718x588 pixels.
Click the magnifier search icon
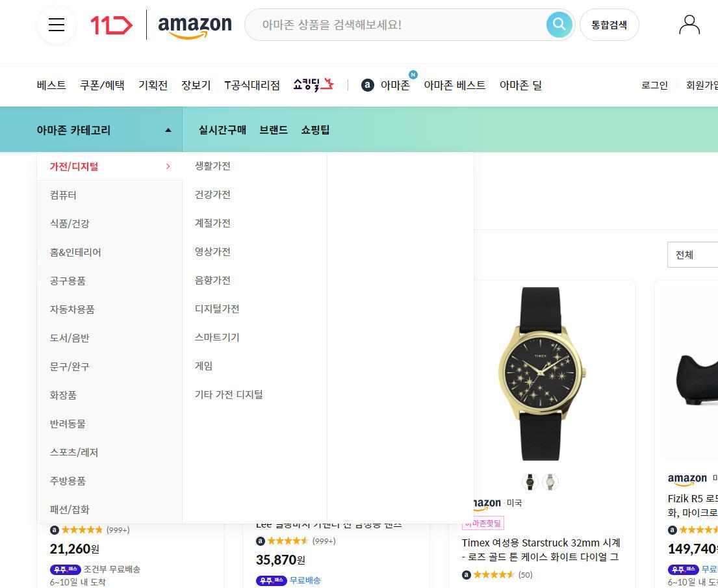559,25
